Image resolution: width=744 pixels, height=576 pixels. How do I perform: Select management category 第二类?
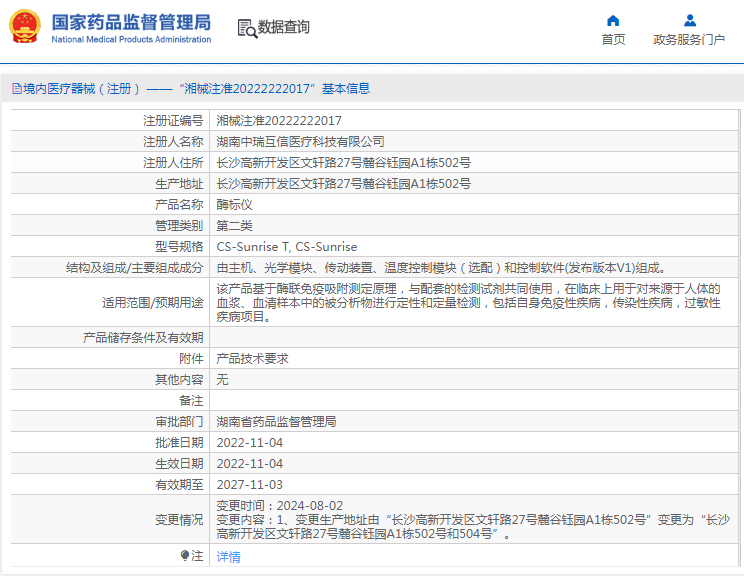pyautogui.click(x=234, y=225)
